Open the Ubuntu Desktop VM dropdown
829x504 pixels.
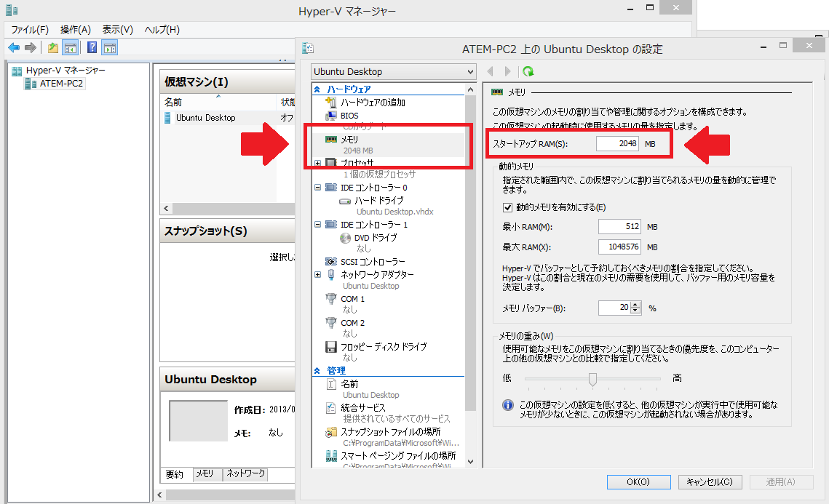(393, 71)
